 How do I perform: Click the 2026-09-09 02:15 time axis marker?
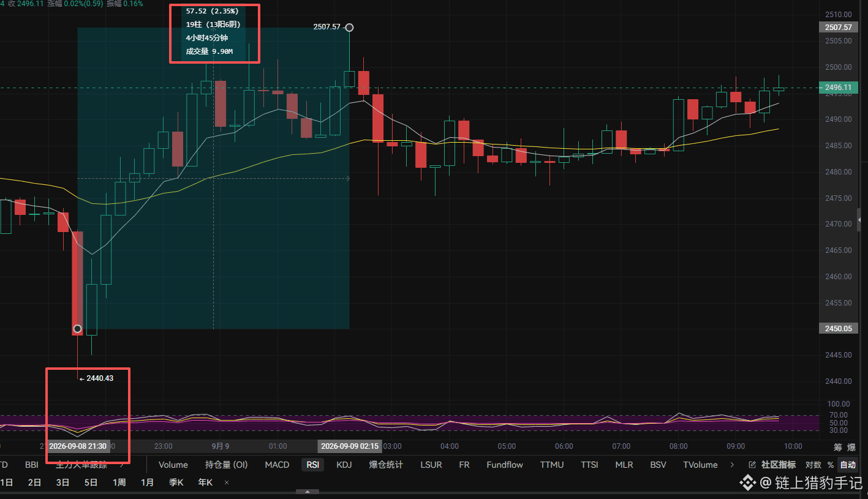(349, 446)
